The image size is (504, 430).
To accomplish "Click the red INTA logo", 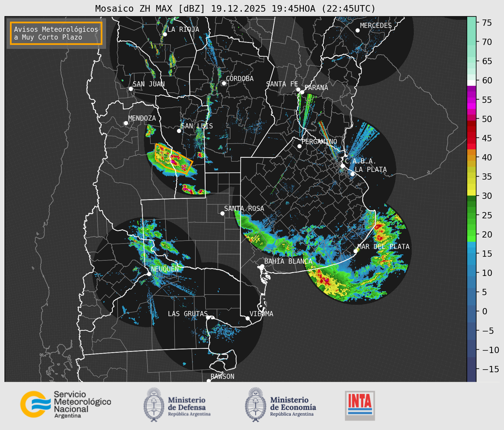I will 360,405.
